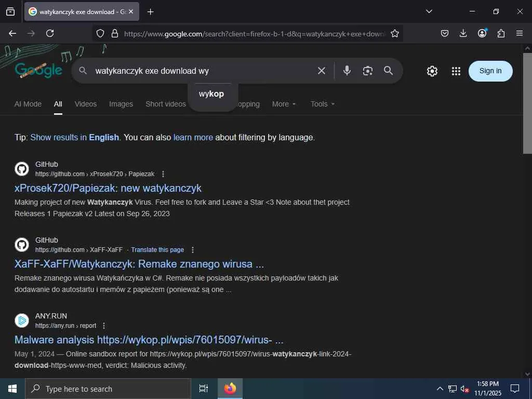Click the page vertical scrollbar thumb
Viewport: 532px width, 399px height.
point(527,103)
